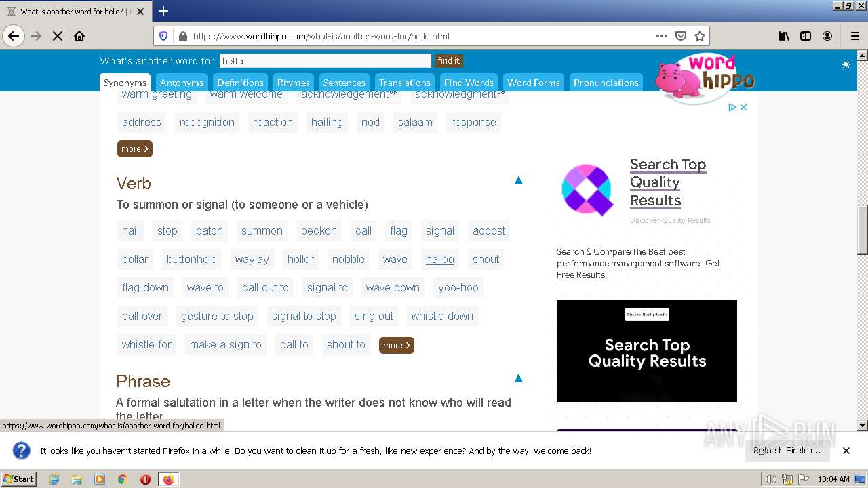The width and height of the screenshot is (868, 488).
Task: Open the synonym 'waylay'
Action: (252, 259)
